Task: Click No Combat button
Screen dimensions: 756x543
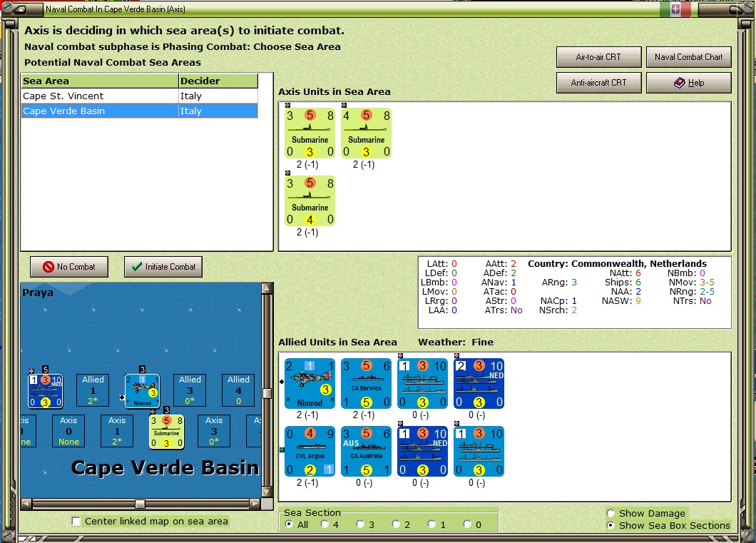Action: 69,267
